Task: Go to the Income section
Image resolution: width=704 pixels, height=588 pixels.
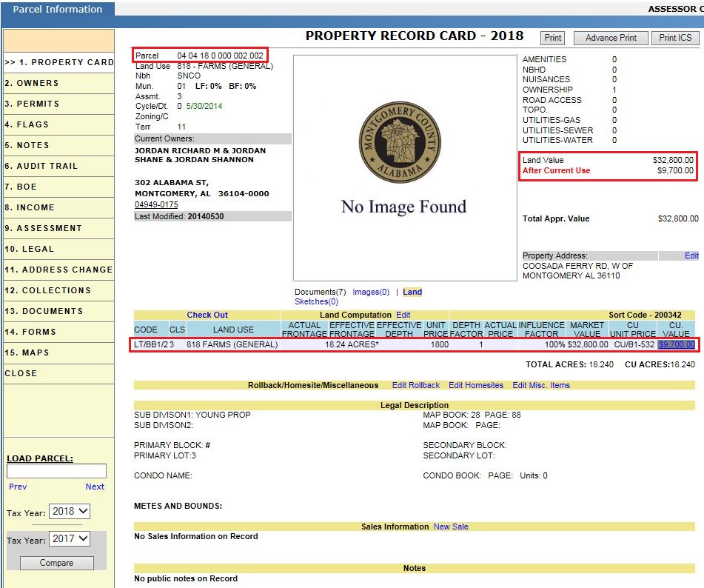Action: 58,207
